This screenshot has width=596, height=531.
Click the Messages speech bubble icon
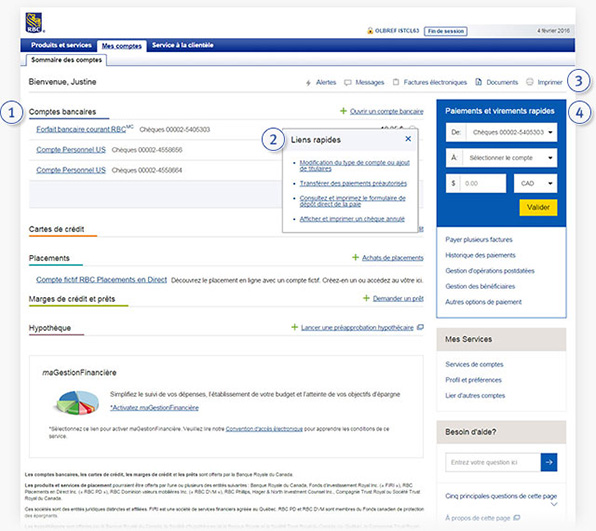[347, 82]
